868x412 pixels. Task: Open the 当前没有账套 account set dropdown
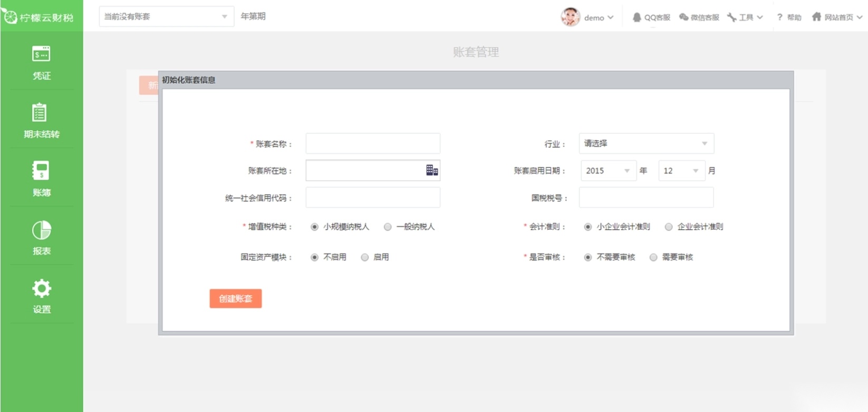[166, 16]
